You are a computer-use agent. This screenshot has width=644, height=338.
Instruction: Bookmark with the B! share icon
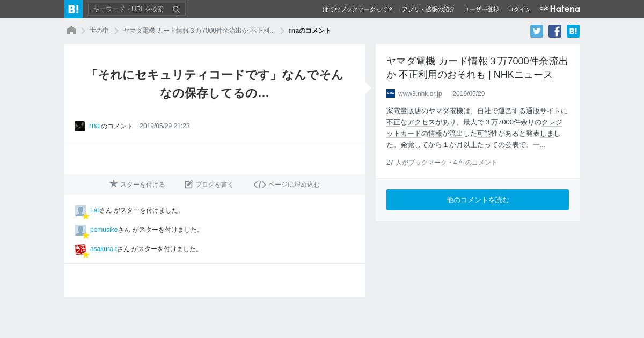pyautogui.click(x=573, y=31)
